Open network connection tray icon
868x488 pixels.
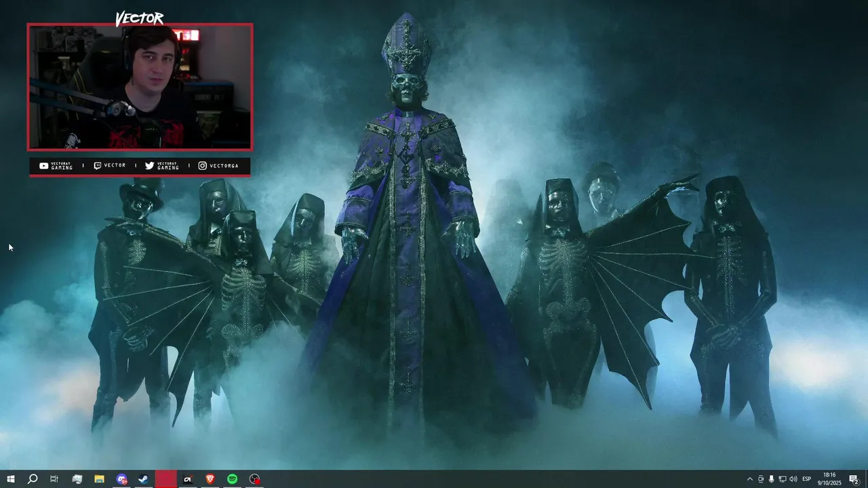coord(782,479)
